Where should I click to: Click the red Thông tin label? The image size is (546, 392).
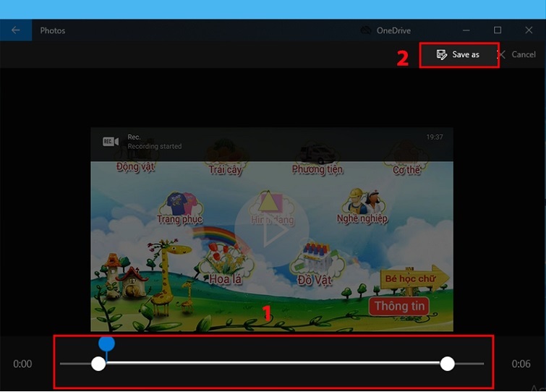[399, 306]
